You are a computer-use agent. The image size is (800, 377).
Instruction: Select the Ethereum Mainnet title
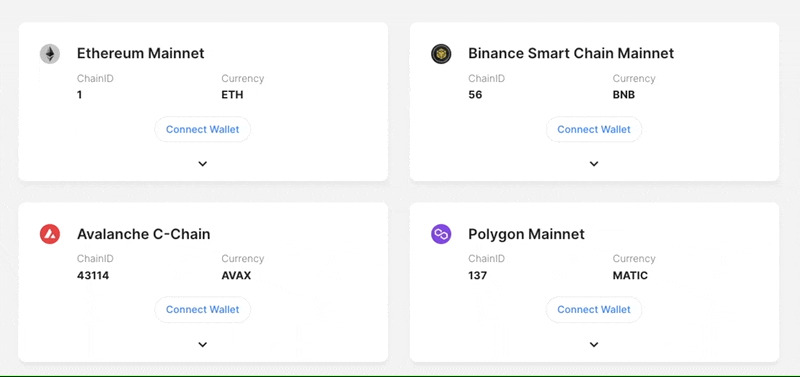coord(140,53)
